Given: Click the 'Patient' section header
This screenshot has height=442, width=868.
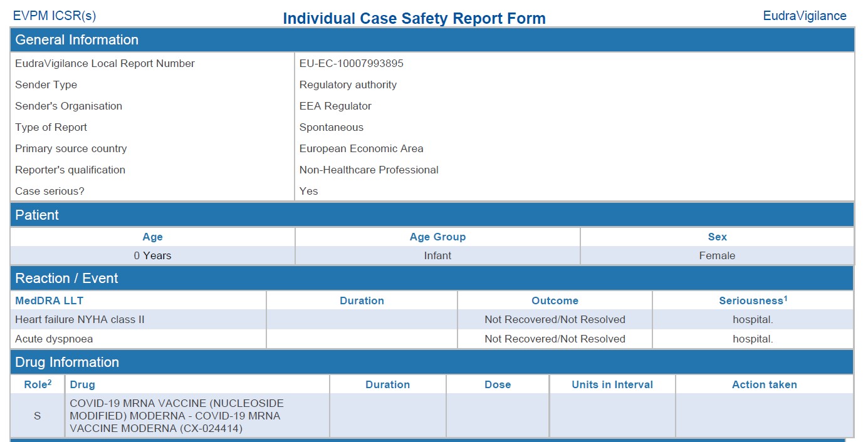Looking at the screenshot, I should tap(432, 215).
